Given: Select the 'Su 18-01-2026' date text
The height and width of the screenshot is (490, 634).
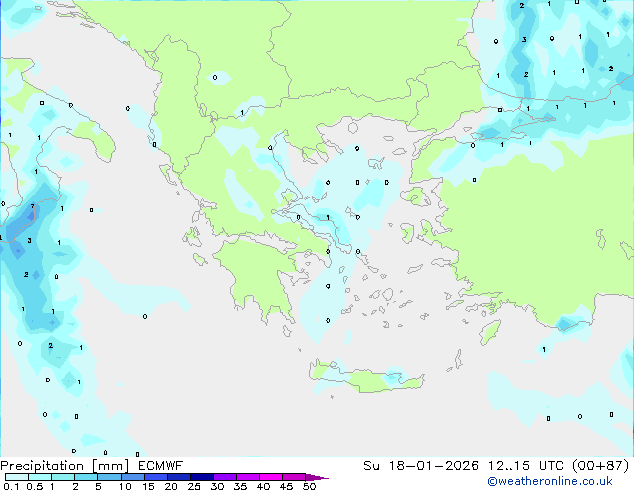Looking at the screenshot, I should coord(421,466).
